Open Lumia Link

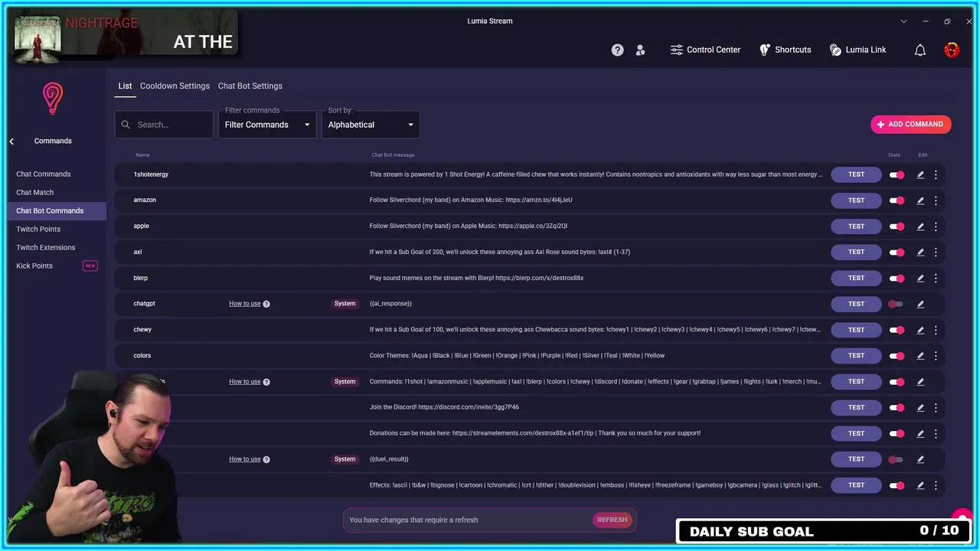tap(857, 50)
